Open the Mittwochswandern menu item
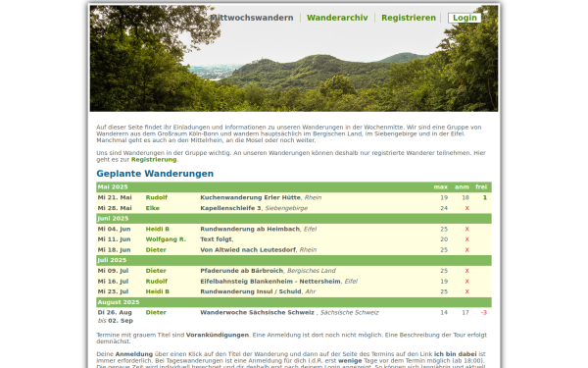 [252, 18]
